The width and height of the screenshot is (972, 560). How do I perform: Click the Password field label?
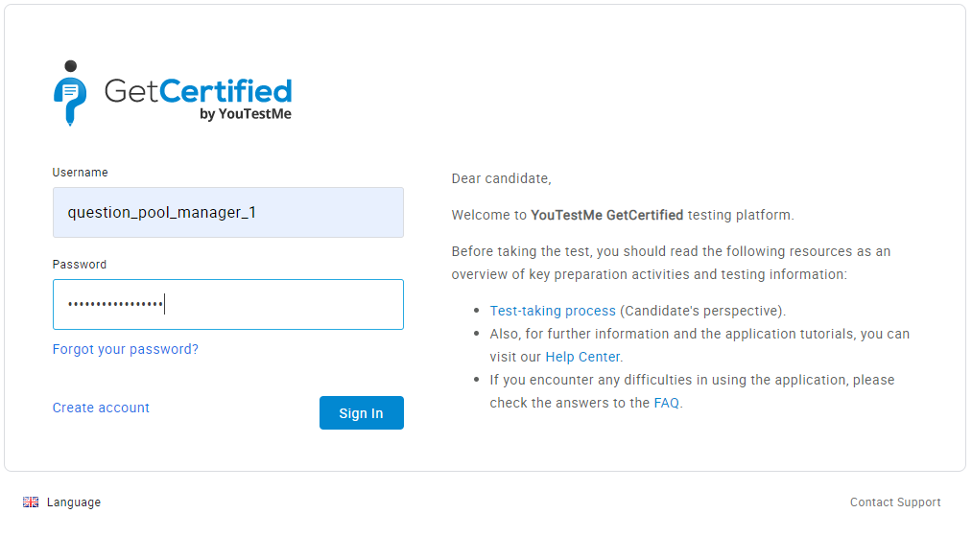[x=80, y=265]
